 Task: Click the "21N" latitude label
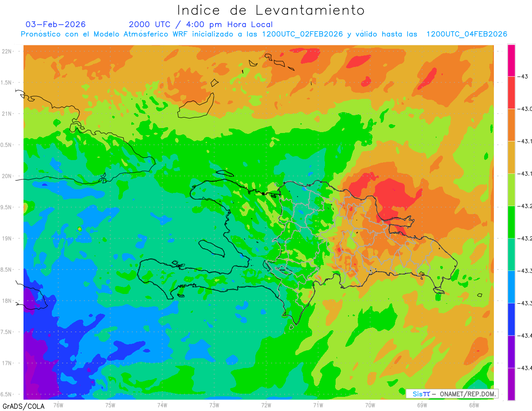(x=7, y=114)
